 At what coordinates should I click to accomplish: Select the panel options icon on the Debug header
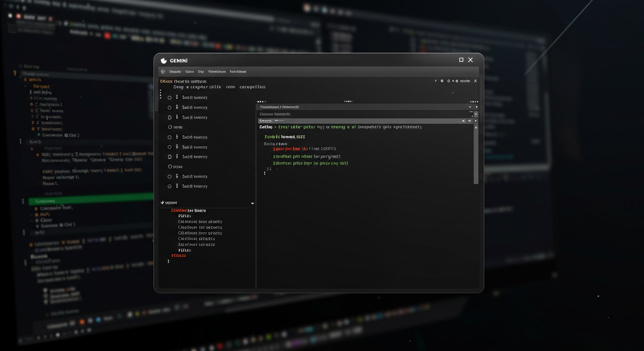click(x=469, y=121)
